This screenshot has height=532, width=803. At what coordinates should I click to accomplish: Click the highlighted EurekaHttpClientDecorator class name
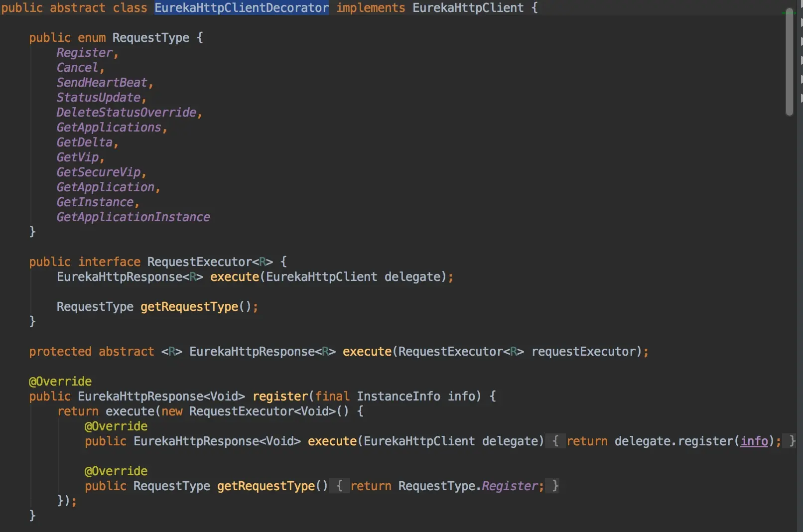[242, 8]
